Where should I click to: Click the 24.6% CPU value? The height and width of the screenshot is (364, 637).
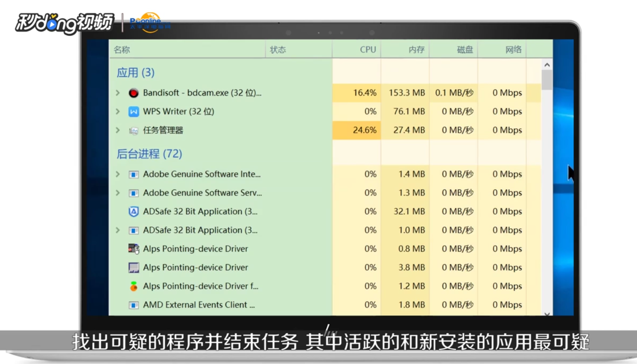[365, 130]
